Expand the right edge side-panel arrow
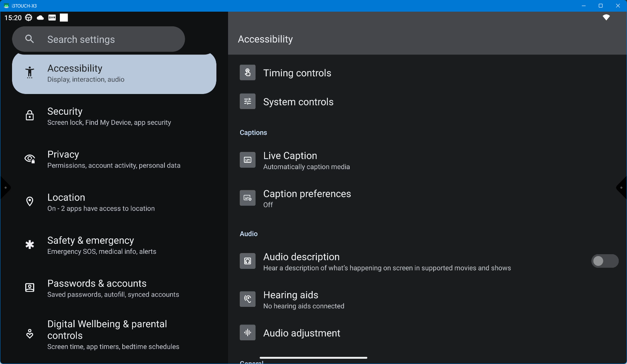This screenshot has height=364, width=627. [622, 188]
